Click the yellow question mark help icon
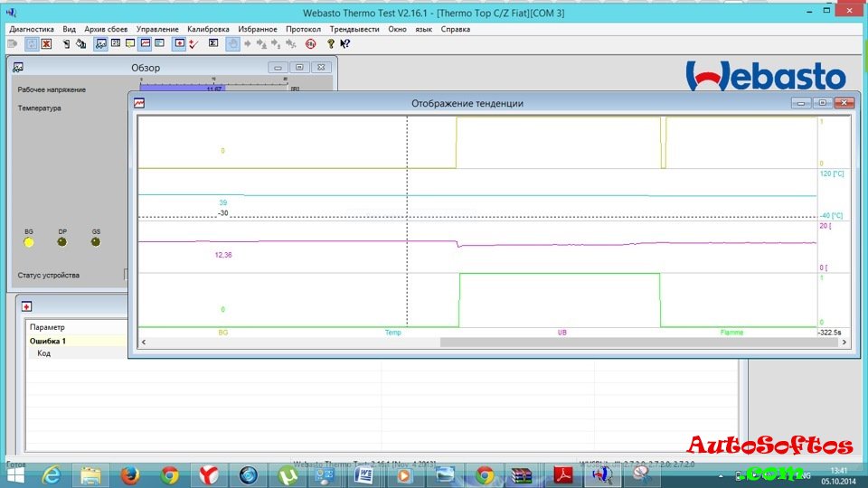Viewport: 868px width, 488px height. coord(331,43)
